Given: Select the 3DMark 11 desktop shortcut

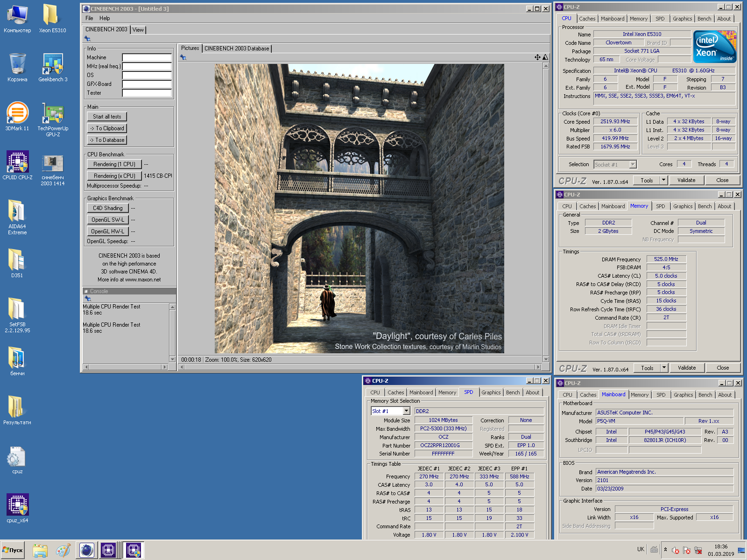Looking at the screenshot, I should click(17, 117).
